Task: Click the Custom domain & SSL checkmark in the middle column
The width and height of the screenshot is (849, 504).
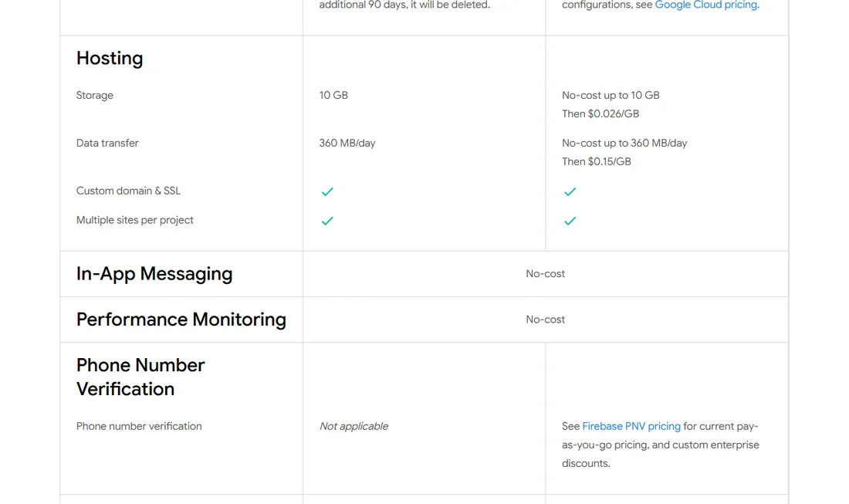Action: (327, 191)
